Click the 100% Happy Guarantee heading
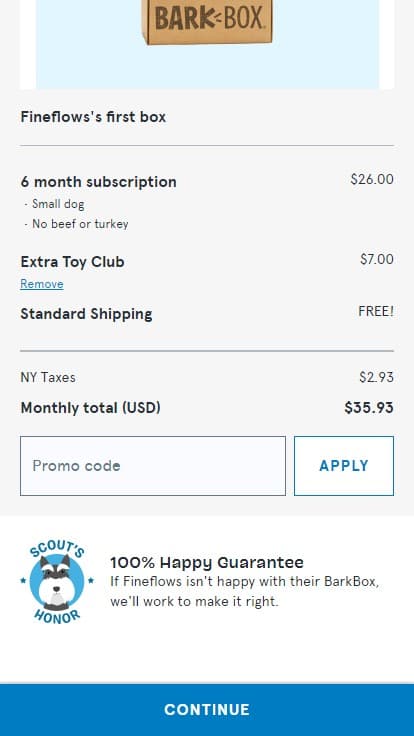The image size is (414, 736). 207,562
